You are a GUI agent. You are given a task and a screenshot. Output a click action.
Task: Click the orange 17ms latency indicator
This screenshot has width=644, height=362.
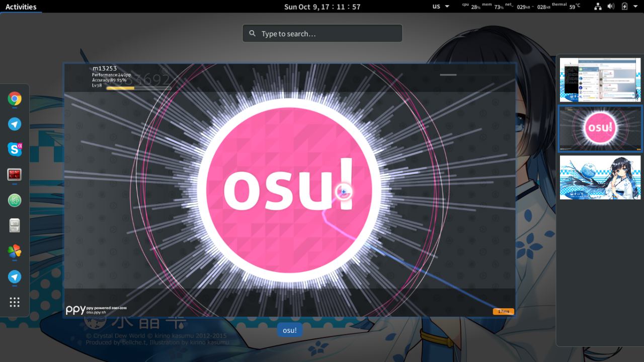(503, 312)
